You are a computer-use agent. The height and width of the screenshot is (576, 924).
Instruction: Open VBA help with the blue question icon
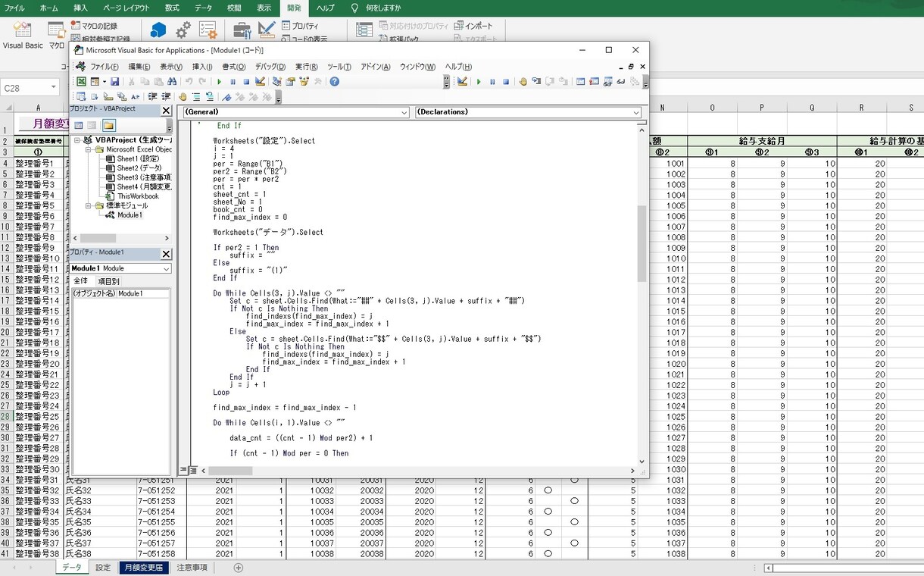[335, 82]
